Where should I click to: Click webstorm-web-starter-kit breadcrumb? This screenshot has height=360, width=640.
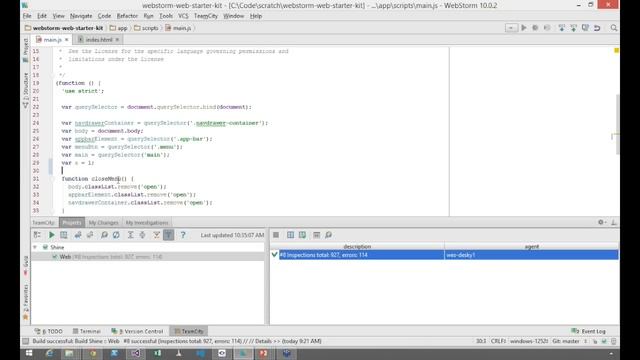[64, 28]
